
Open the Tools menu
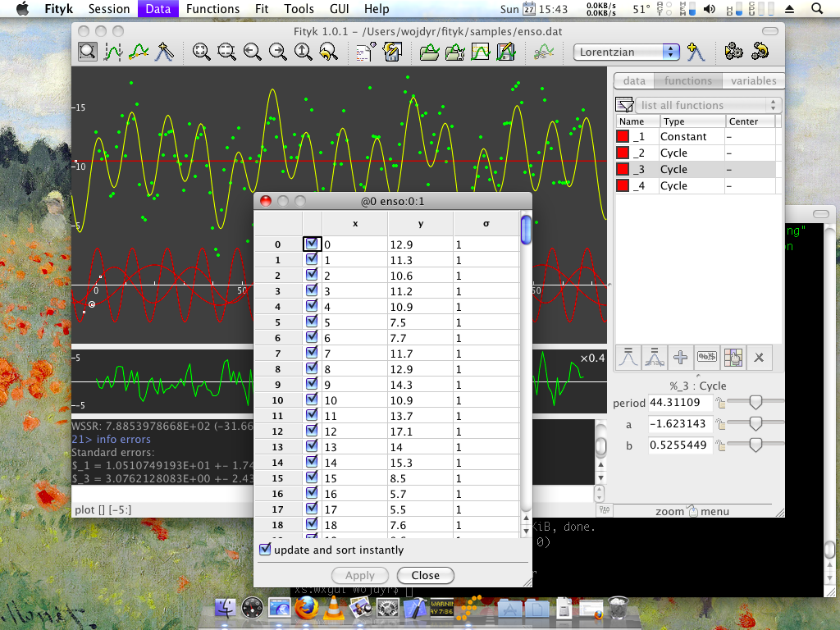click(299, 8)
